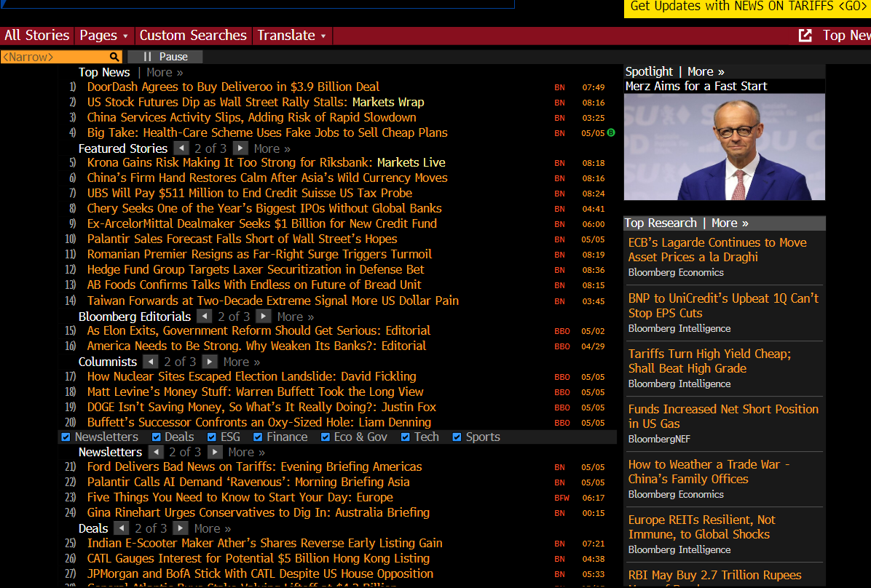
Task: Click More next to Top News heading
Action: 165,72
